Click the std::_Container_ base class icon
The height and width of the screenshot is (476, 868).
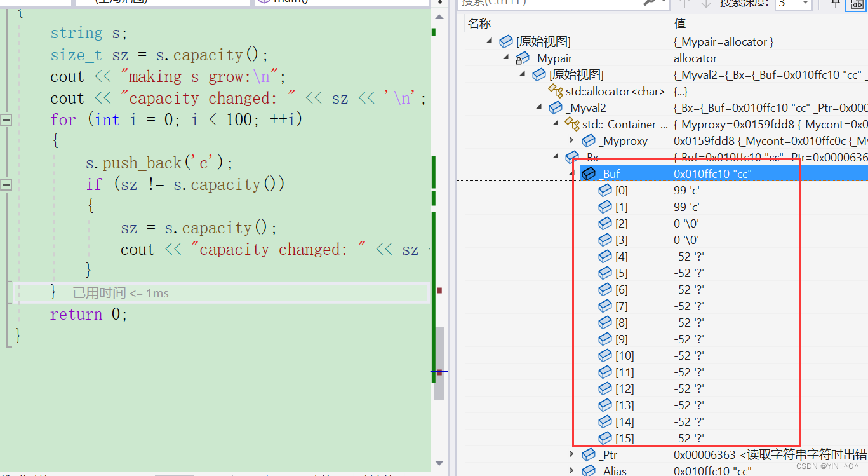[571, 125]
